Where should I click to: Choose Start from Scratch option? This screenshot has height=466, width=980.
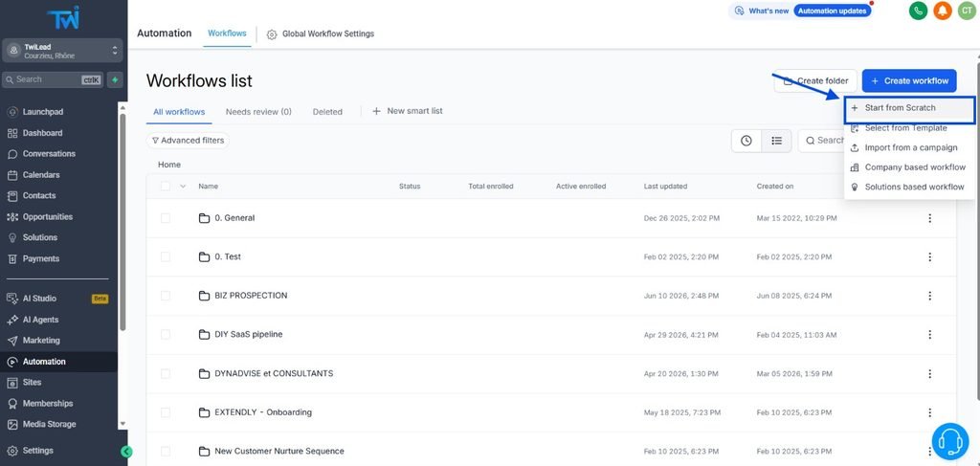click(909, 108)
